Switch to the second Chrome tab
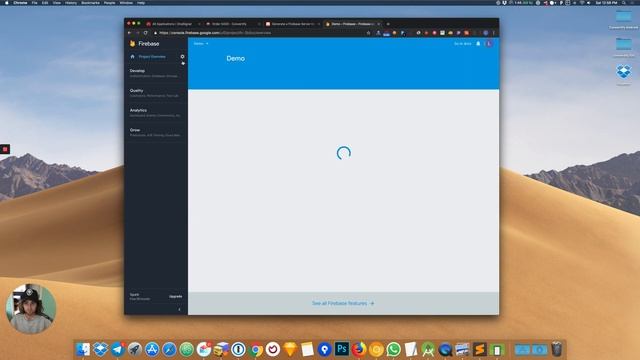 click(233, 24)
